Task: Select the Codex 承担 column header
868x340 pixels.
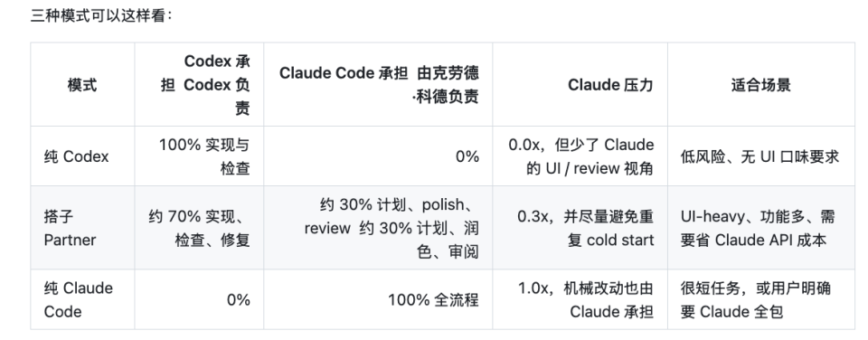Action: (199, 85)
